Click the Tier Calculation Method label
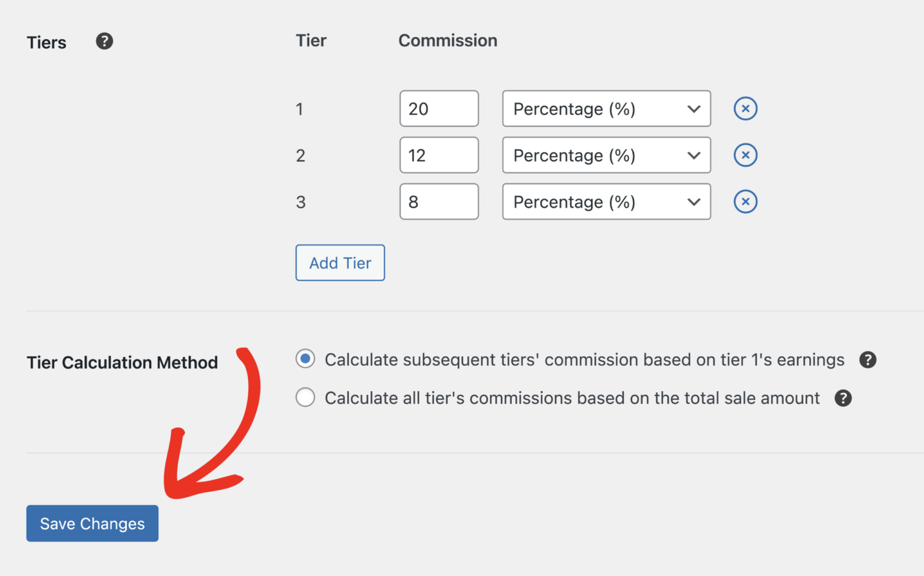This screenshot has width=924, height=576. click(122, 362)
